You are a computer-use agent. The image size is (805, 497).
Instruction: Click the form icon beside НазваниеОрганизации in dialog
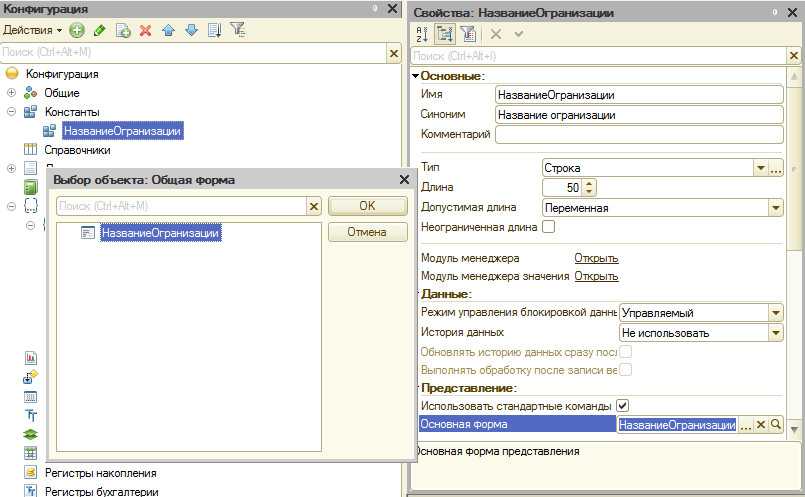pyautogui.click(x=88, y=233)
